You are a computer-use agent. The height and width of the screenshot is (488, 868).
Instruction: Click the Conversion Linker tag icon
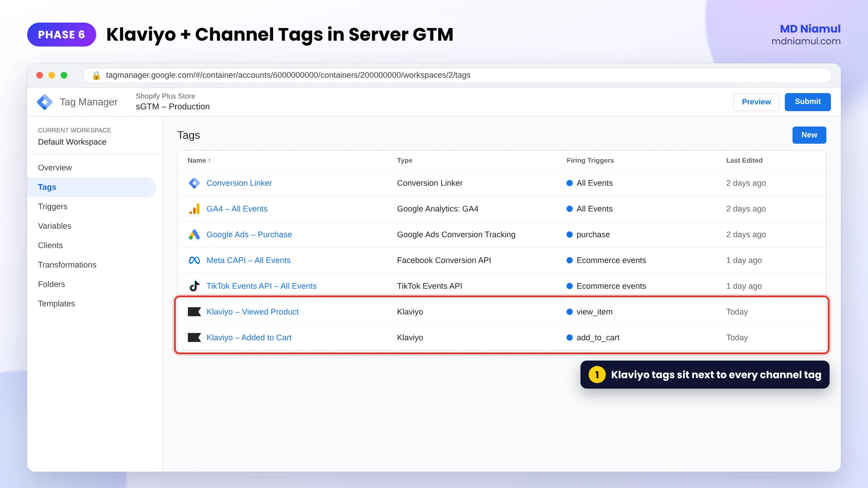[x=194, y=183]
